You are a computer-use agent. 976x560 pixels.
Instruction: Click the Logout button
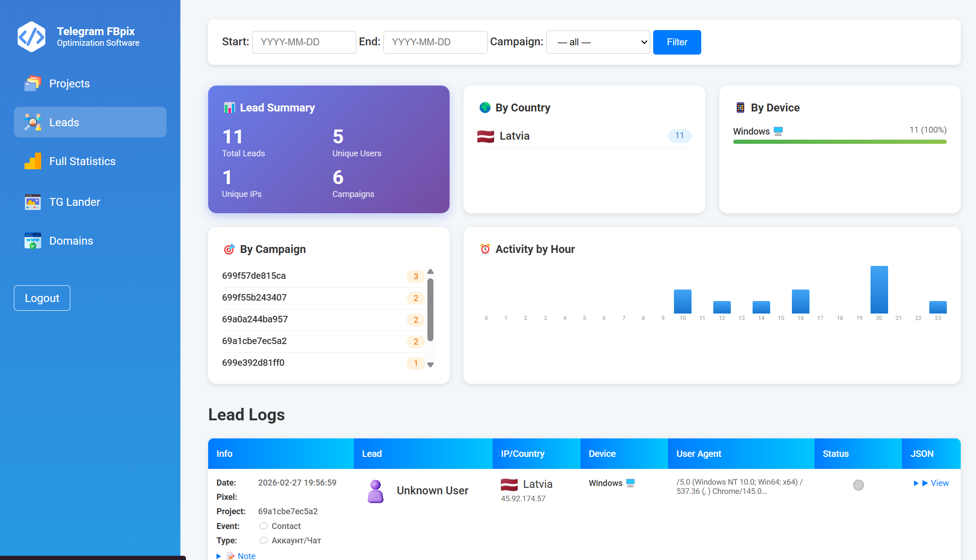click(x=42, y=298)
